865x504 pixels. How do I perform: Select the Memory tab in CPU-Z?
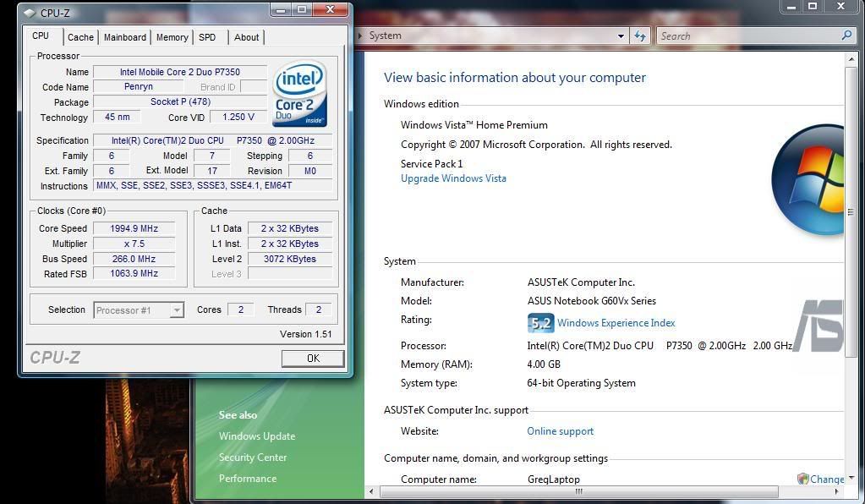pyautogui.click(x=172, y=37)
